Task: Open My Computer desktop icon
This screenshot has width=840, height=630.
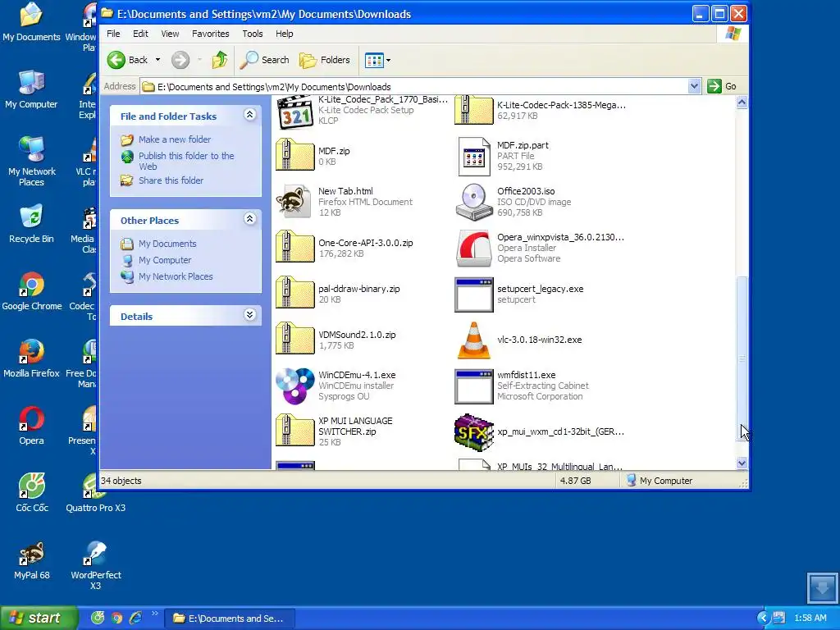Action: [31, 89]
